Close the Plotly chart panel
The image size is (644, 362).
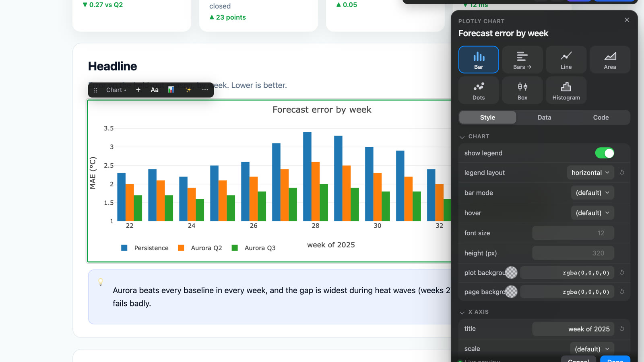[x=627, y=20]
